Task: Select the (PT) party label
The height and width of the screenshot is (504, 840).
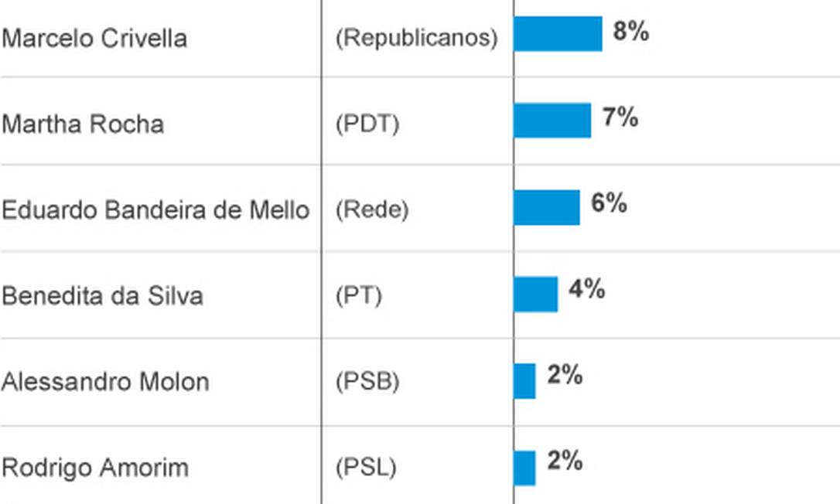Action: coord(359,296)
